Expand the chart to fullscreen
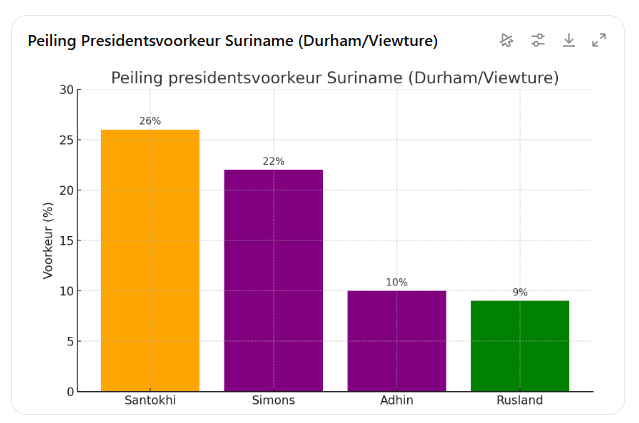 click(x=599, y=40)
